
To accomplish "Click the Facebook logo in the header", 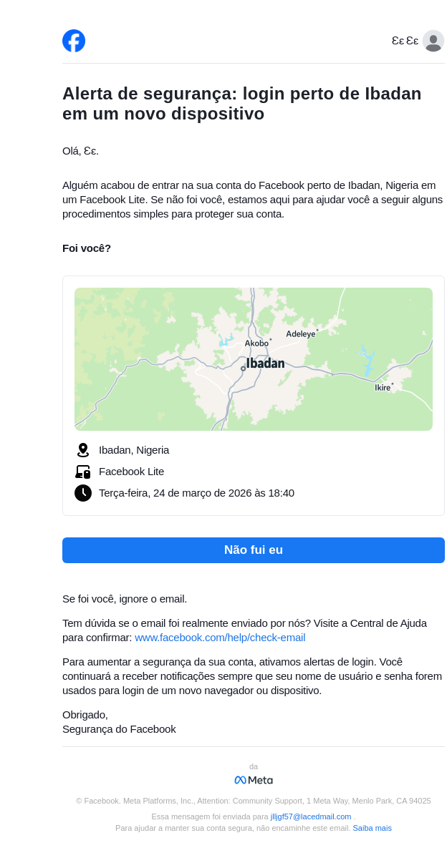I will [x=74, y=41].
